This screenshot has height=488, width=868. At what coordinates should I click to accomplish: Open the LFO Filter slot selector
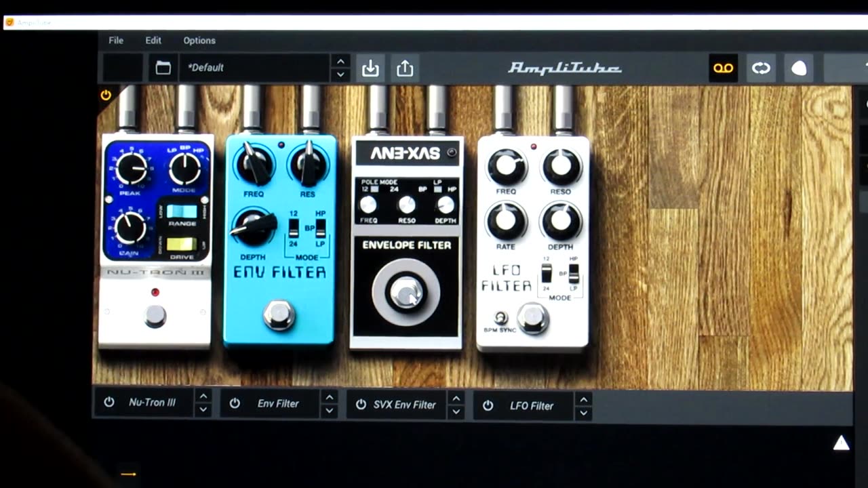(x=532, y=406)
